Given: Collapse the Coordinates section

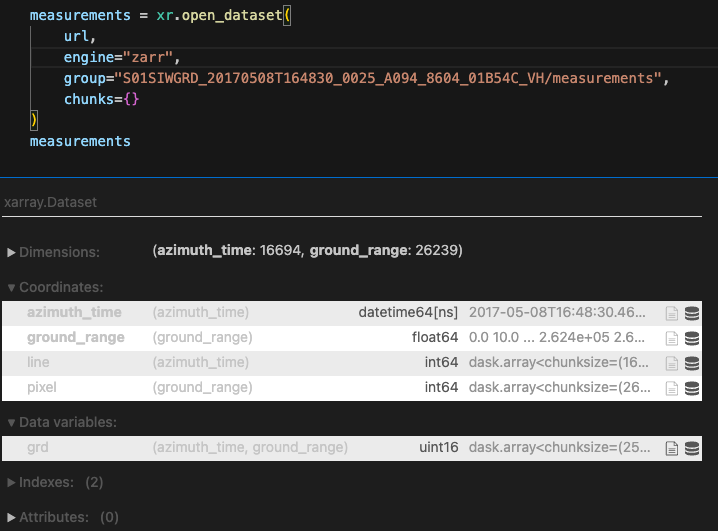Looking at the screenshot, I should coord(55,287).
